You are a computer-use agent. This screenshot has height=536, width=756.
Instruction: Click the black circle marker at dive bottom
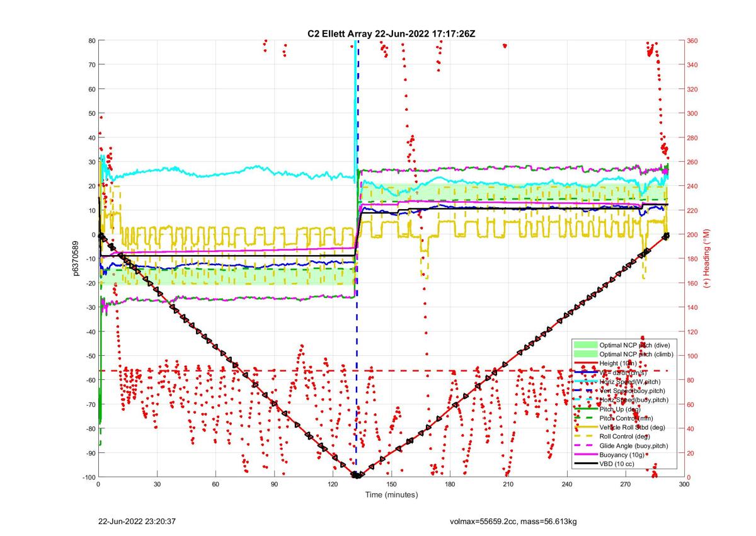coord(356,475)
